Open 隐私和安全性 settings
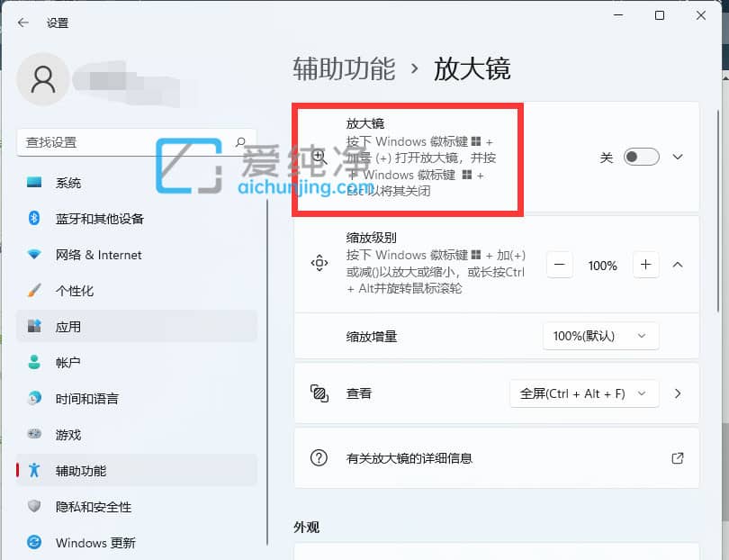 tap(36, 505)
